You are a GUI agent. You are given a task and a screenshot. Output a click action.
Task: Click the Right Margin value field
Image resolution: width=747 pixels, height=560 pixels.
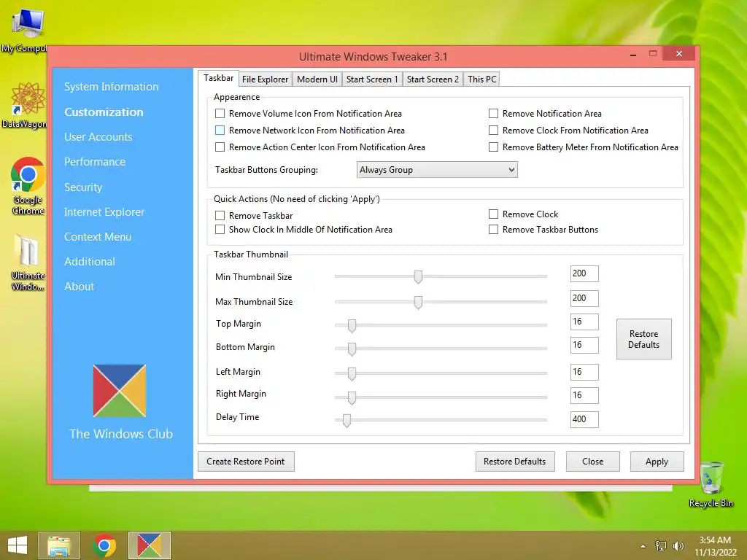584,395
